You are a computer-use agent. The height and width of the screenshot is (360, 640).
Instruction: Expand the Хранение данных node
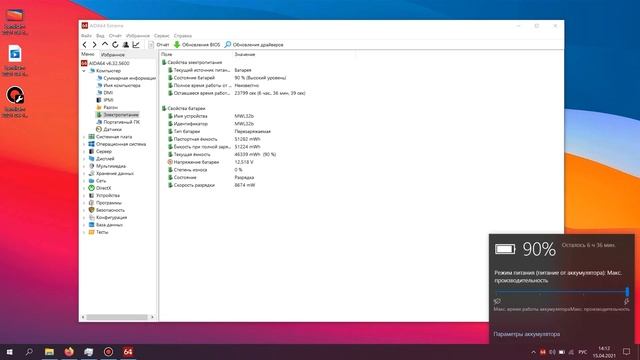tap(84, 173)
